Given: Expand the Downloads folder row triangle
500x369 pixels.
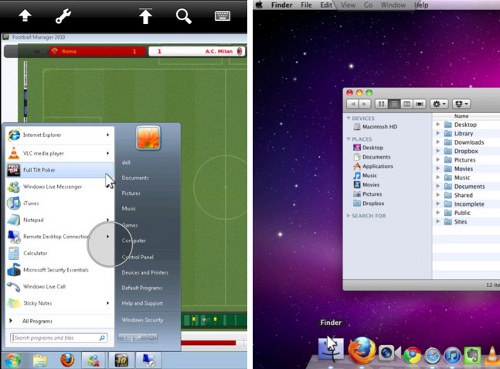Looking at the screenshot, I should (x=438, y=142).
